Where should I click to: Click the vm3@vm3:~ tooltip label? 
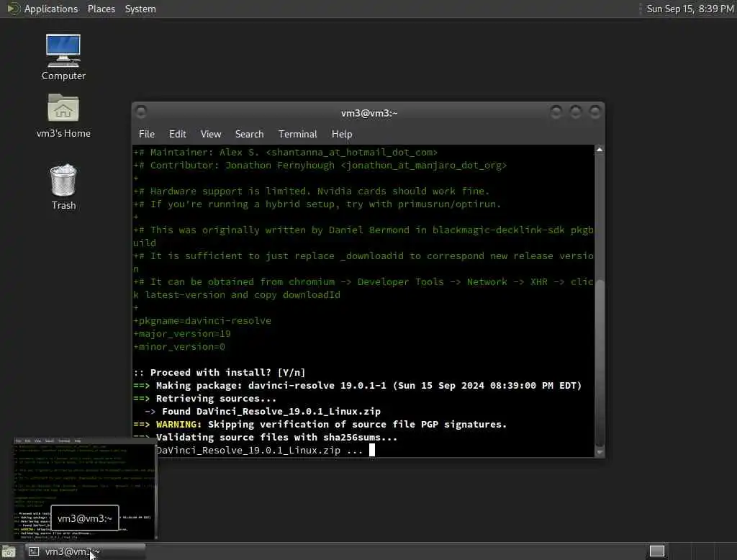pos(85,518)
